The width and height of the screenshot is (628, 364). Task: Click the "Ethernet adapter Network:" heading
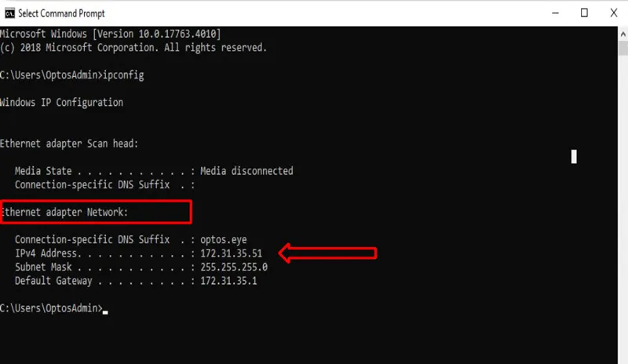click(65, 212)
